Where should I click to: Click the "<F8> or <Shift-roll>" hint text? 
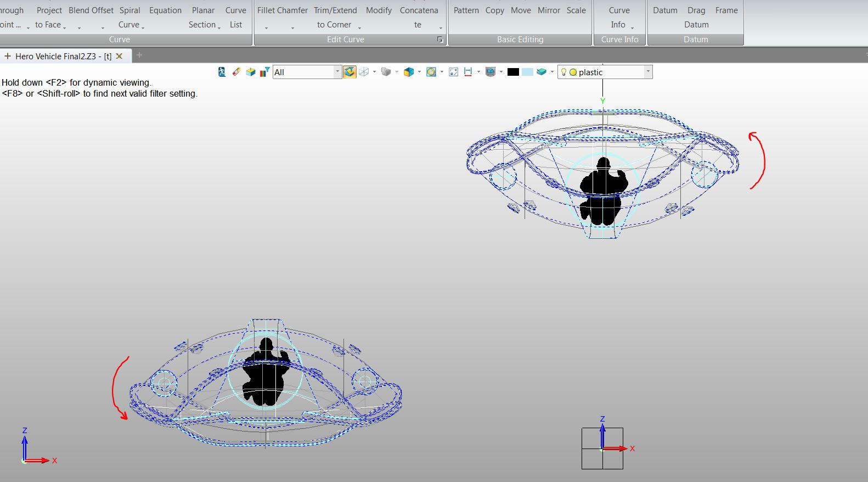click(x=99, y=93)
